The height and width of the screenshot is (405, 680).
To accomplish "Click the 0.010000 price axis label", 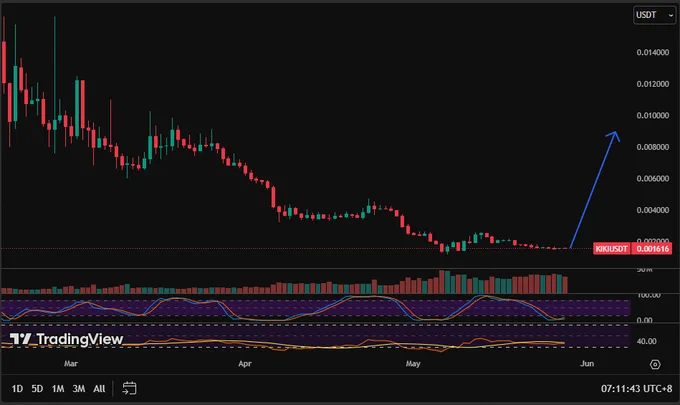I will (653, 115).
